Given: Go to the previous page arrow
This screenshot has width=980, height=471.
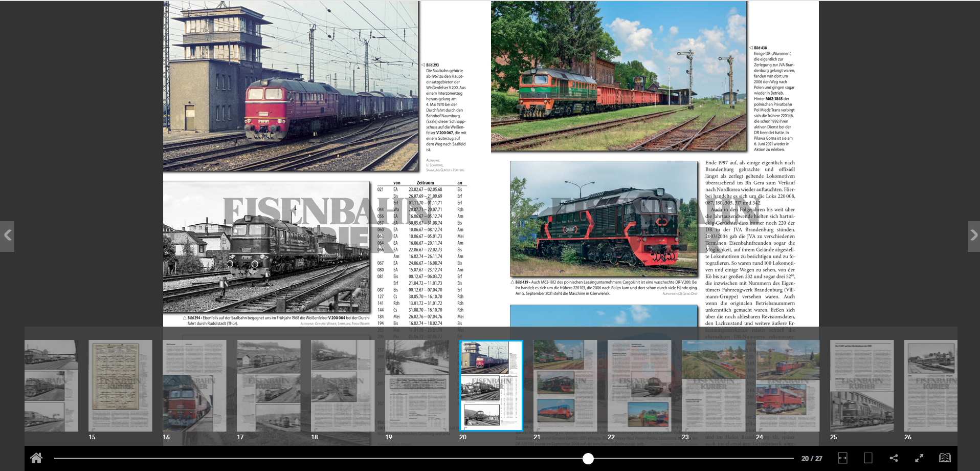Looking at the screenshot, I should click(7, 236).
